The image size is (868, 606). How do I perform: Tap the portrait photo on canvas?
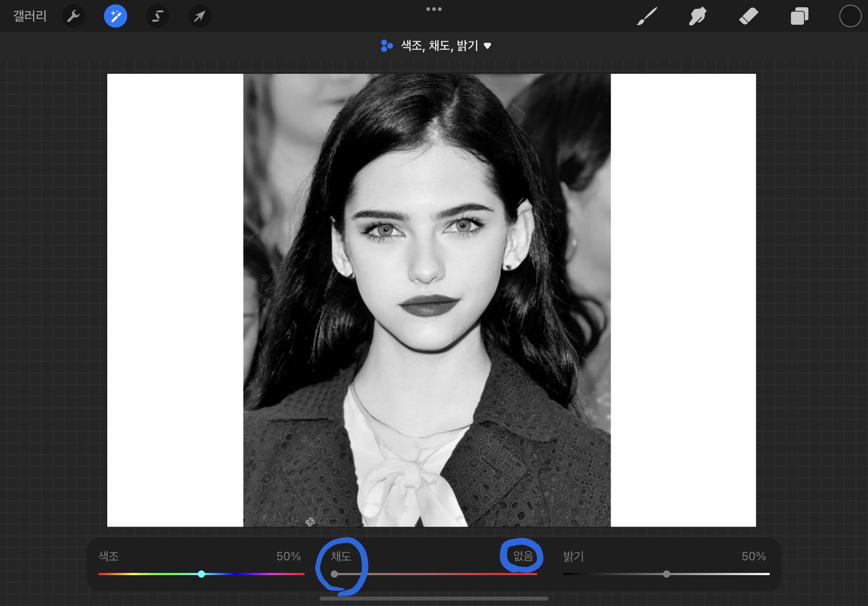(x=427, y=300)
